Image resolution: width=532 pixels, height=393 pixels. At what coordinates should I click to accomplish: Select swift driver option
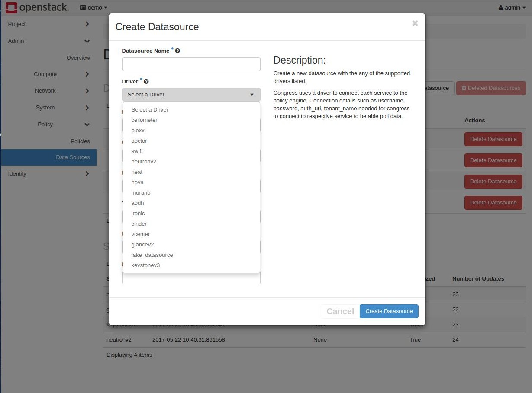click(x=191, y=151)
